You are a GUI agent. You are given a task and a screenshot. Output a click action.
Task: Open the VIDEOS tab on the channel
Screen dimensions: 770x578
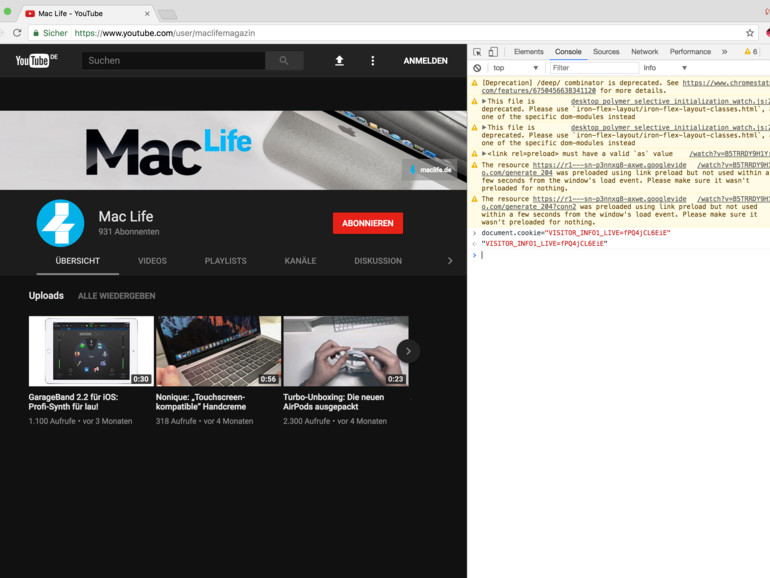(x=152, y=261)
